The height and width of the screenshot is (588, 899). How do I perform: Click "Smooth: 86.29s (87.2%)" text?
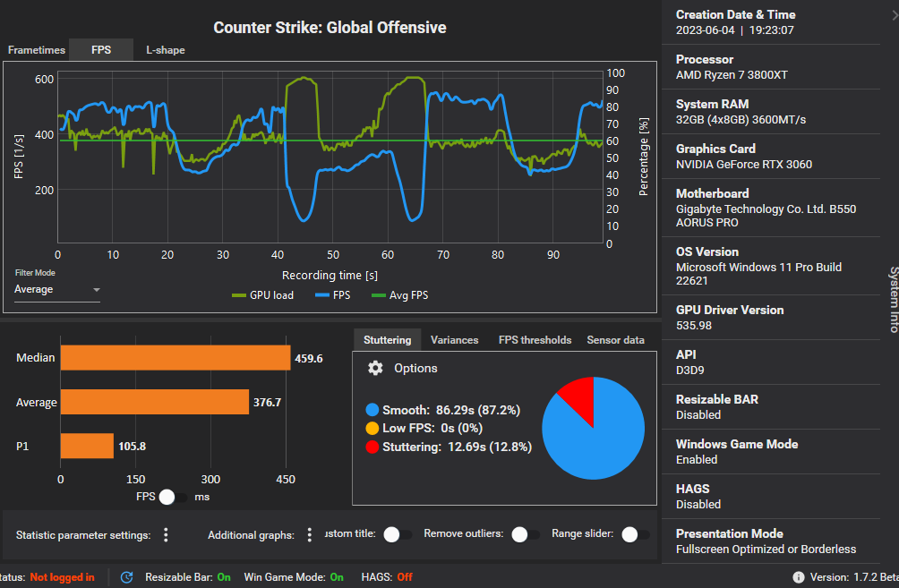(x=451, y=410)
